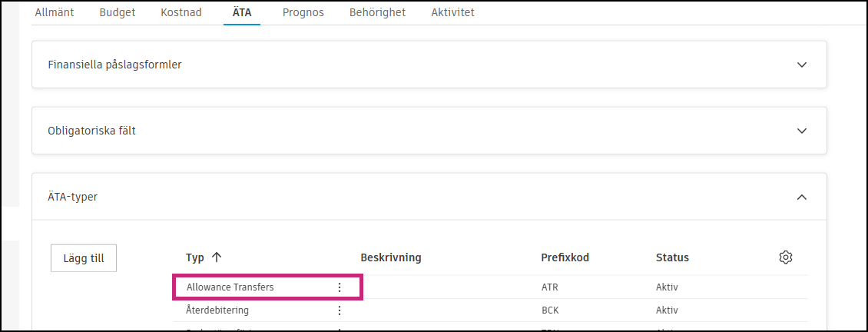Screen dimensions: 868x332
Task: Go to the Prognos tab
Action: tap(303, 12)
